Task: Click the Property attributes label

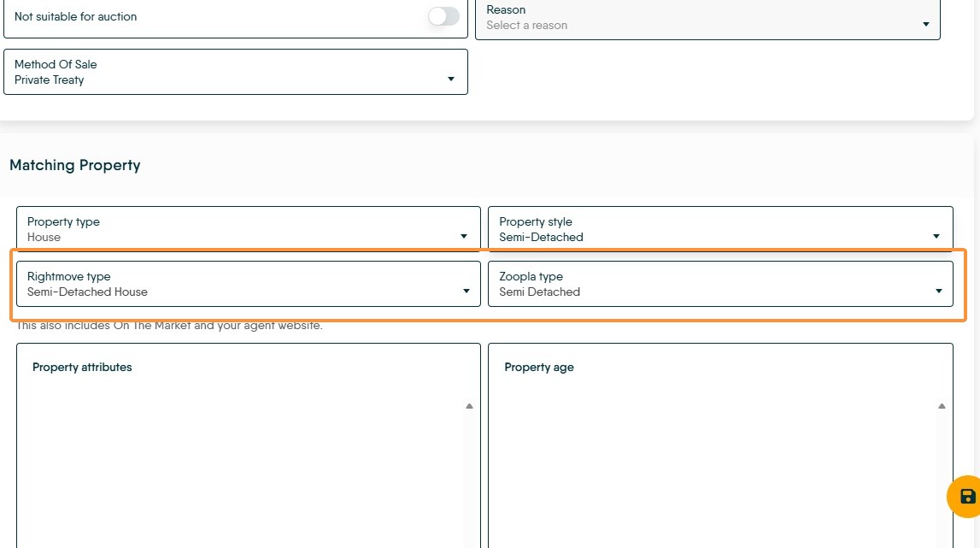Action: click(82, 368)
